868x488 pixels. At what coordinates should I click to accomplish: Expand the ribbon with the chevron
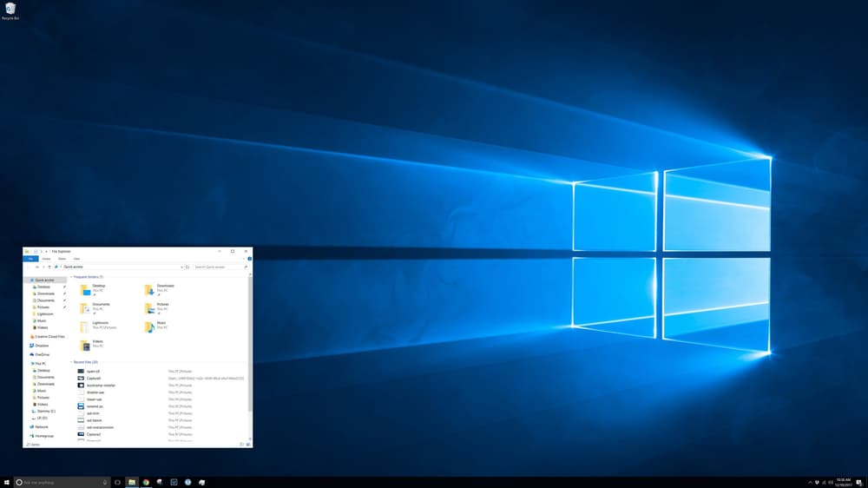(244, 259)
